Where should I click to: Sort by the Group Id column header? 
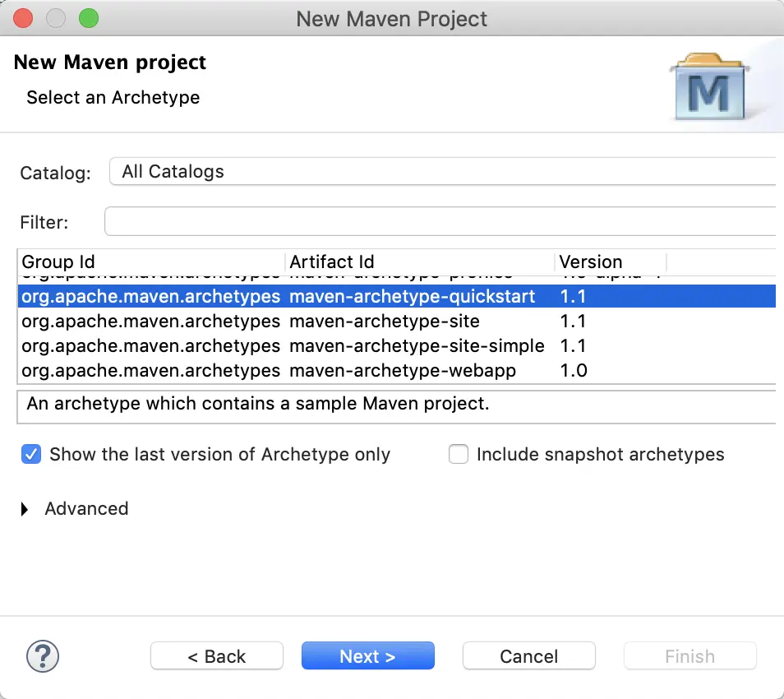click(151, 262)
